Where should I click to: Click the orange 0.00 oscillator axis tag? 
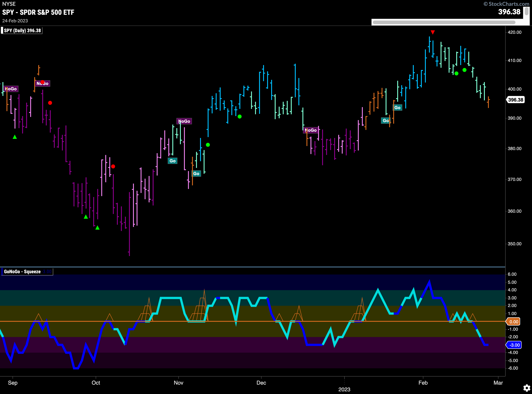pyautogui.click(x=513, y=322)
